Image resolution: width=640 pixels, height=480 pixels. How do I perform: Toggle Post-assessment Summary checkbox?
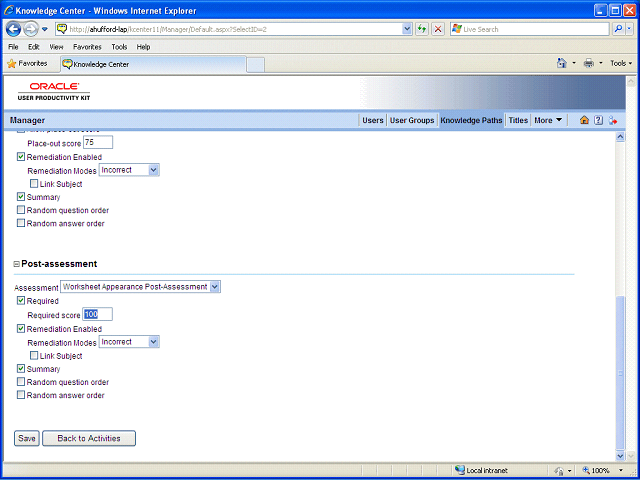point(21,369)
